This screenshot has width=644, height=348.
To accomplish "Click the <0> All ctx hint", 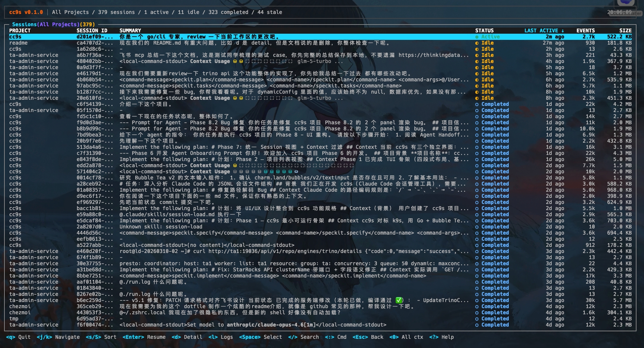I will coord(406,337).
